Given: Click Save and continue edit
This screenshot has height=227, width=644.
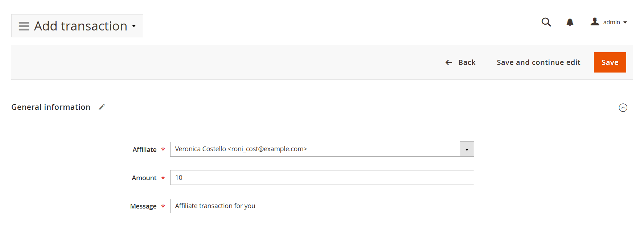Looking at the screenshot, I should tap(538, 62).
